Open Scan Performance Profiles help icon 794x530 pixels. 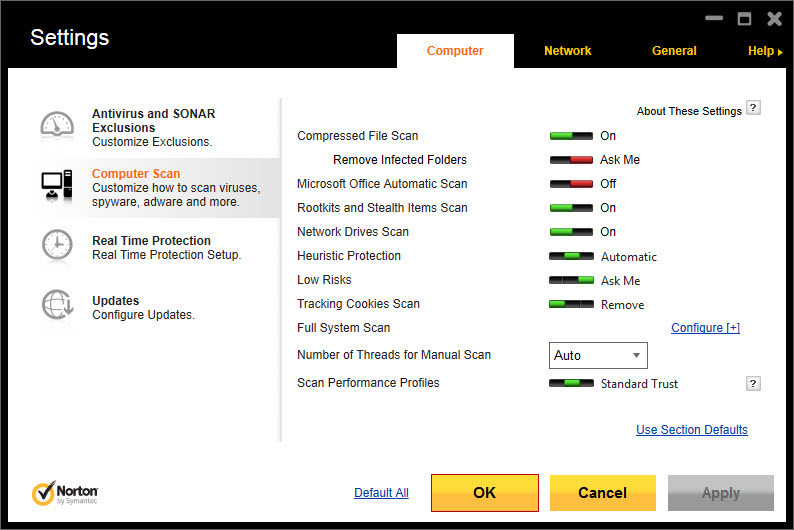coord(753,384)
